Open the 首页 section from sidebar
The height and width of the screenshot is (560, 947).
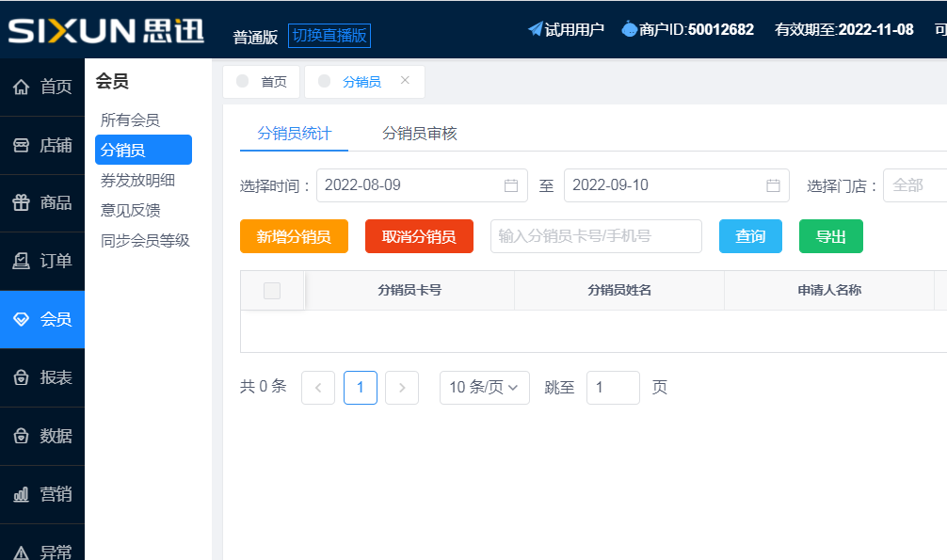41,86
